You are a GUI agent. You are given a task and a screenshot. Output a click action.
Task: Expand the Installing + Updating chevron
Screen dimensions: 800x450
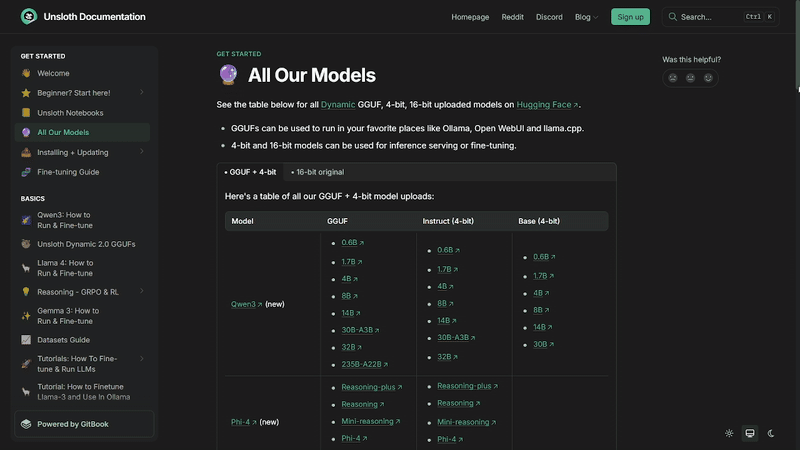142,152
